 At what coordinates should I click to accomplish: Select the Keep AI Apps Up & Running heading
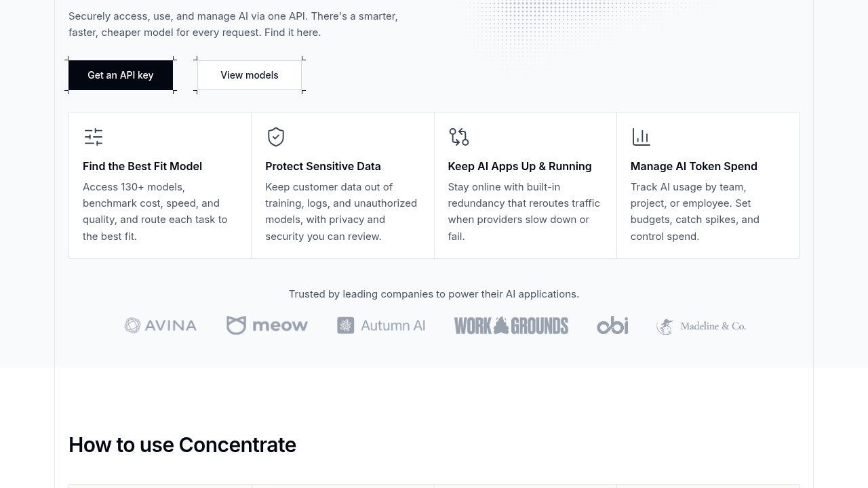click(519, 166)
